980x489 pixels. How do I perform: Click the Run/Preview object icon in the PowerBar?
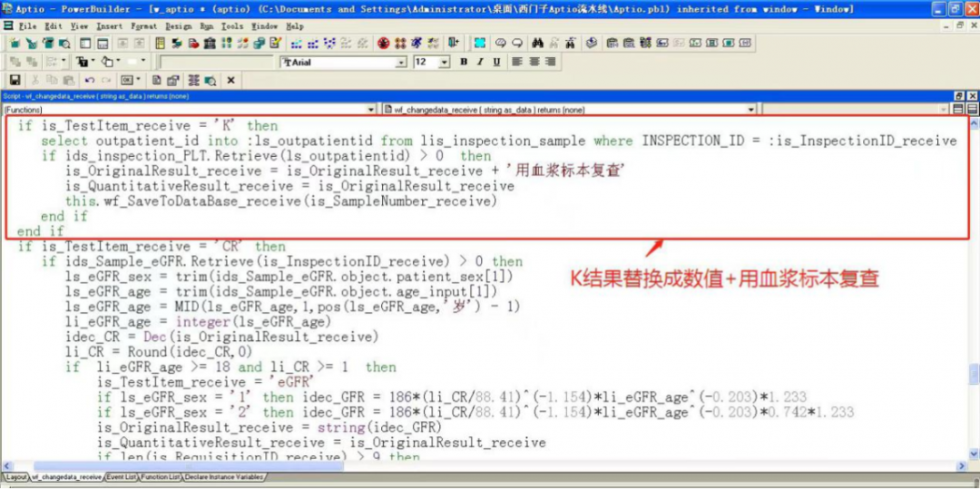(x=64, y=43)
